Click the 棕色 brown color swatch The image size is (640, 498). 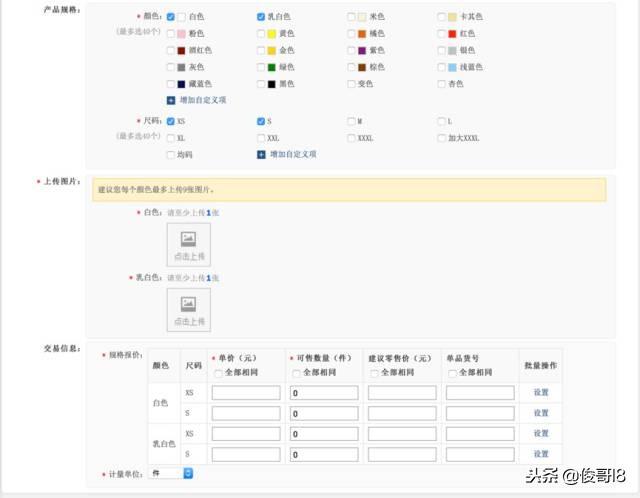[x=362, y=67]
